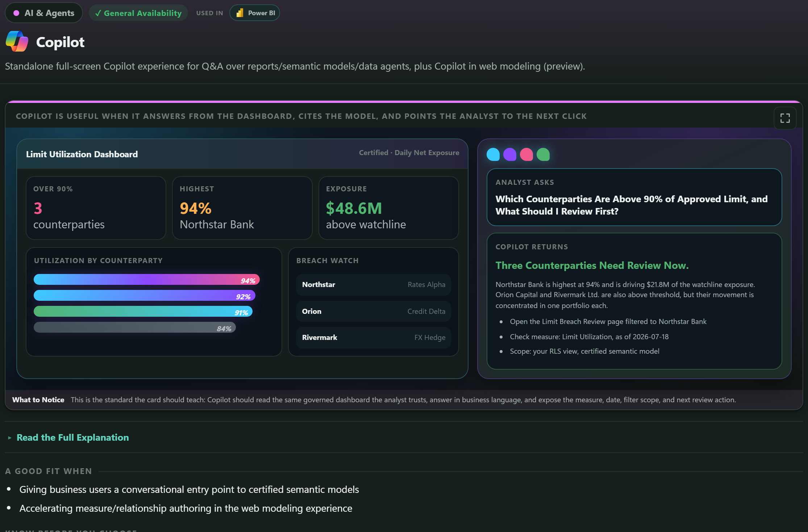This screenshot has height=532, width=808.
Task: Click the General Availability checkmark icon
Action: pyautogui.click(x=98, y=13)
